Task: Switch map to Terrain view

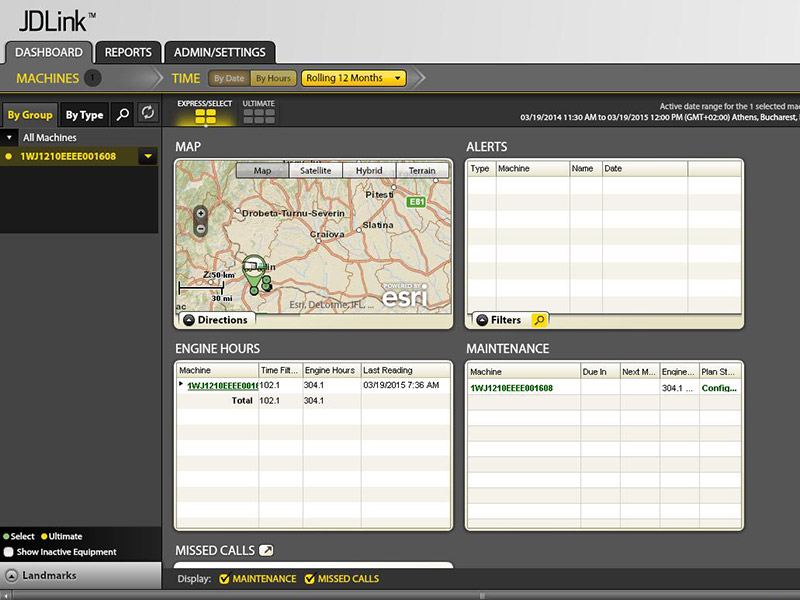Action: click(422, 170)
